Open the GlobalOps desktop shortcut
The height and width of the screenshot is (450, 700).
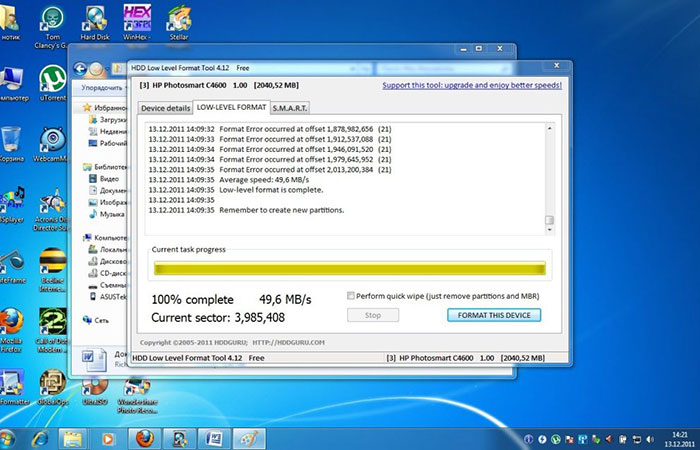pyautogui.click(x=53, y=388)
